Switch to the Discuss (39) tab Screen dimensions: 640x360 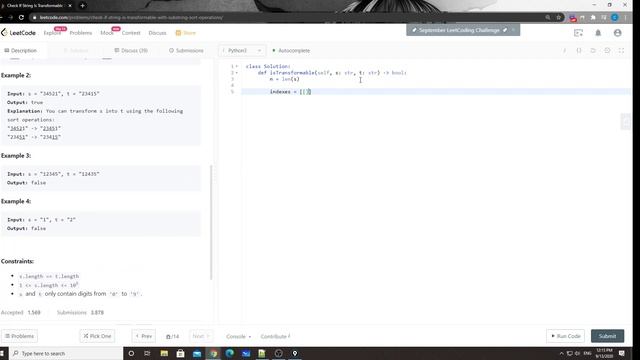click(x=131, y=51)
